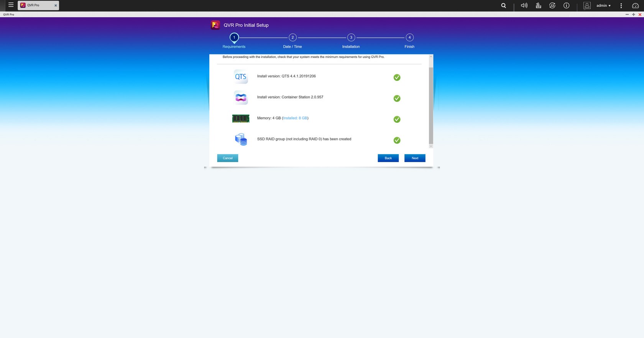Click the memory module icon
Screen dimensions: 644x338
(x=241, y=118)
